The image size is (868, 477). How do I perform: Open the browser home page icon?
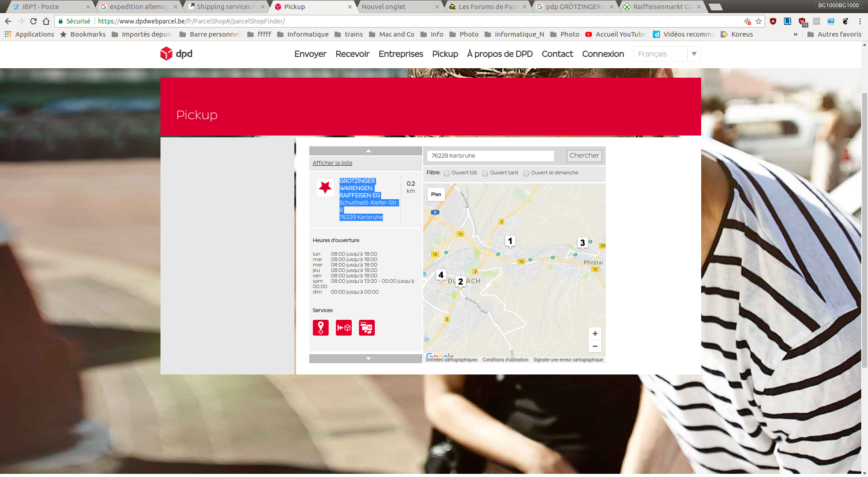[46, 21]
